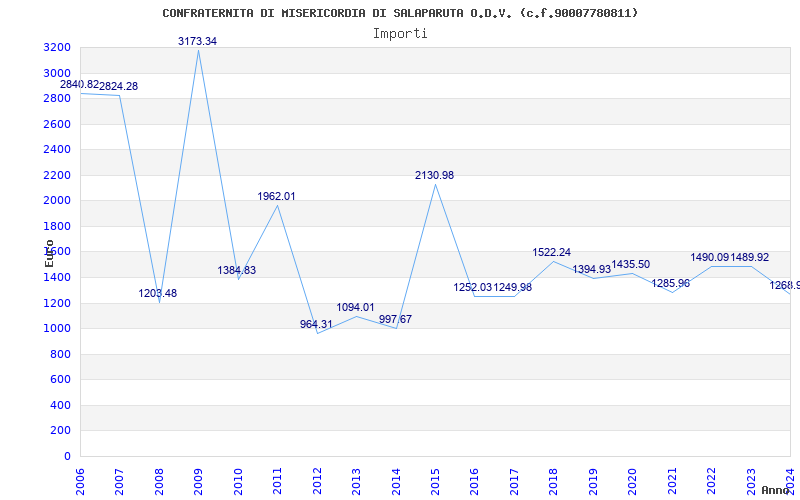The width and height of the screenshot is (800, 500).
Task: Select the data label 1435.50
Action: 631,264
